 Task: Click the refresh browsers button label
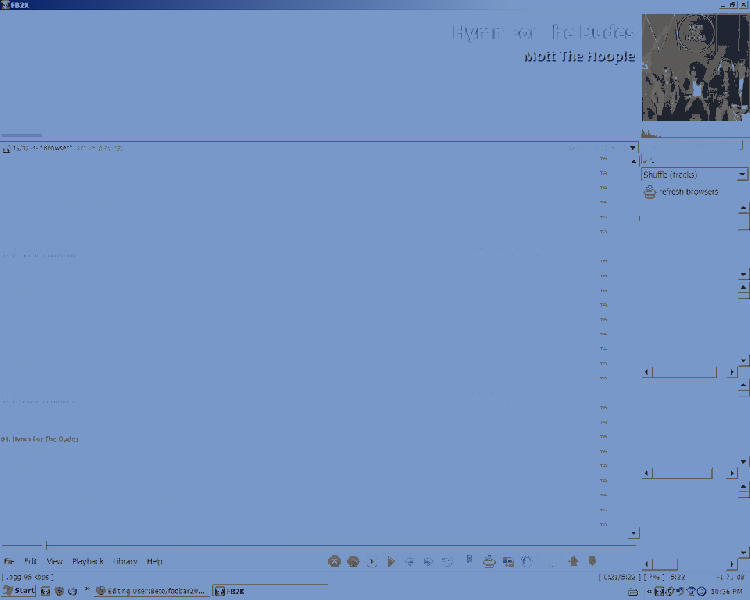(688, 192)
